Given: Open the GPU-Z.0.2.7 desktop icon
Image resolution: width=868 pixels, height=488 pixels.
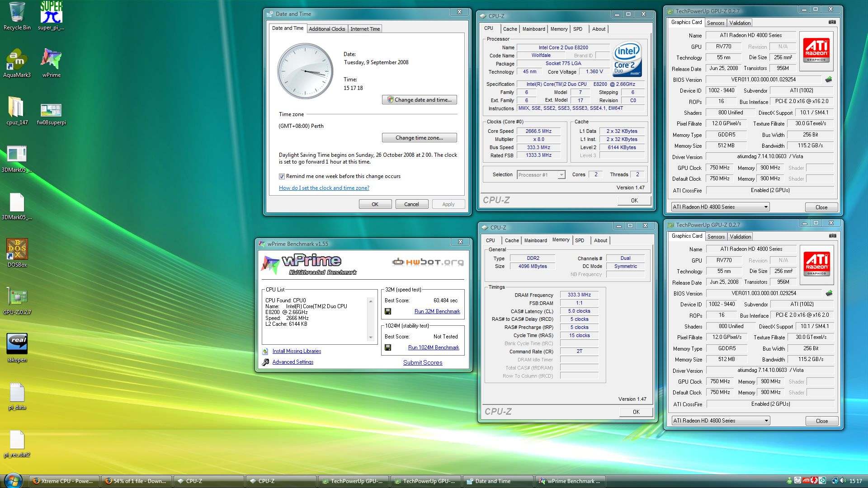Looking at the screenshot, I should pyautogui.click(x=17, y=301).
